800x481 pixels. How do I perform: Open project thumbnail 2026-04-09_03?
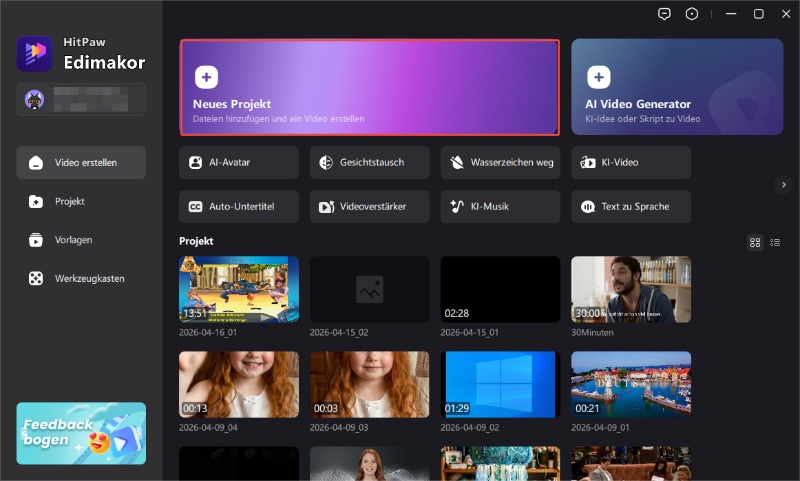click(x=369, y=384)
